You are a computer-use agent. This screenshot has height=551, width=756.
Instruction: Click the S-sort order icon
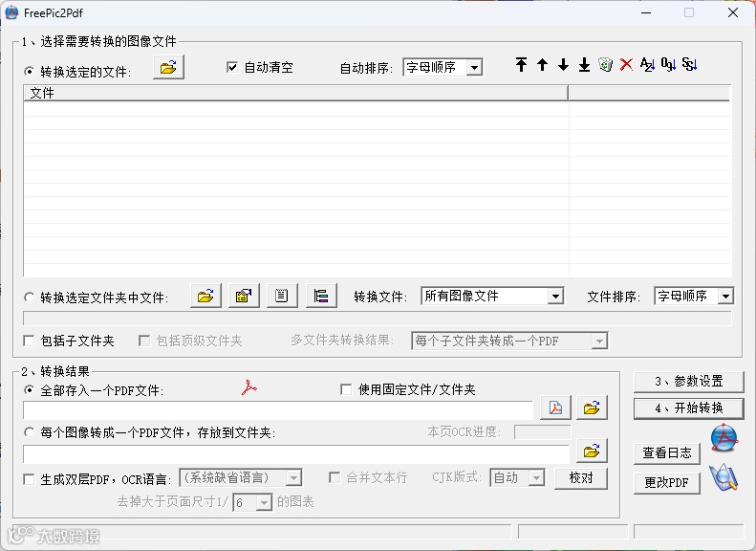[x=689, y=65]
